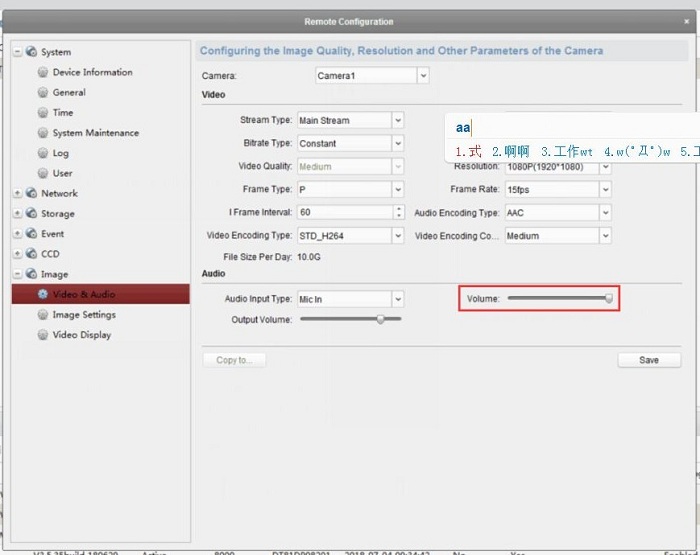Select the Log tree item
The image size is (700, 555).
(61, 153)
